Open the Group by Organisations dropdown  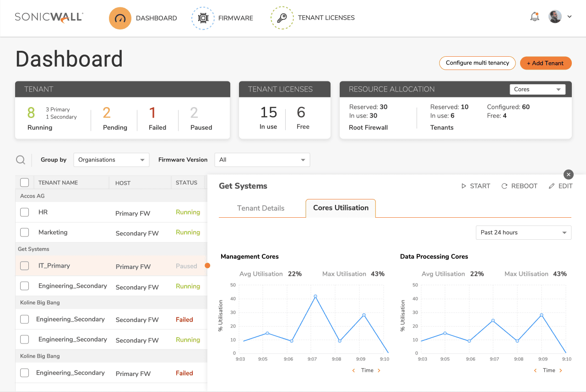(111, 160)
